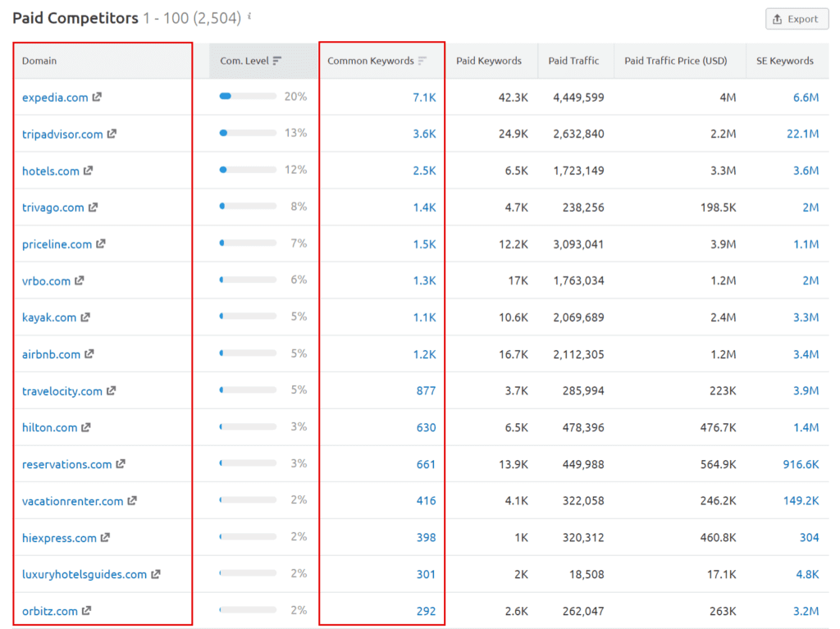Open external link icon next to reservations.com
Screen dimensions: 840x629
(x=121, y=464)
